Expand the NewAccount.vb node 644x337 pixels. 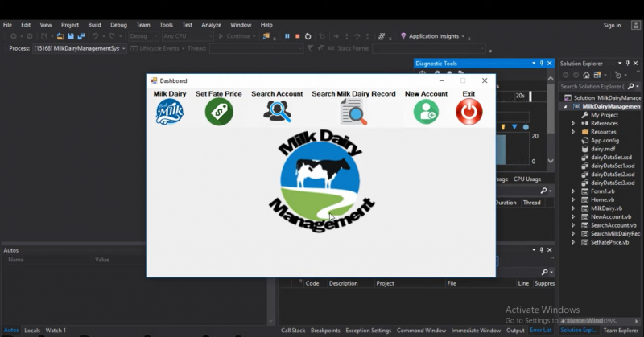[x=573, y=216]
